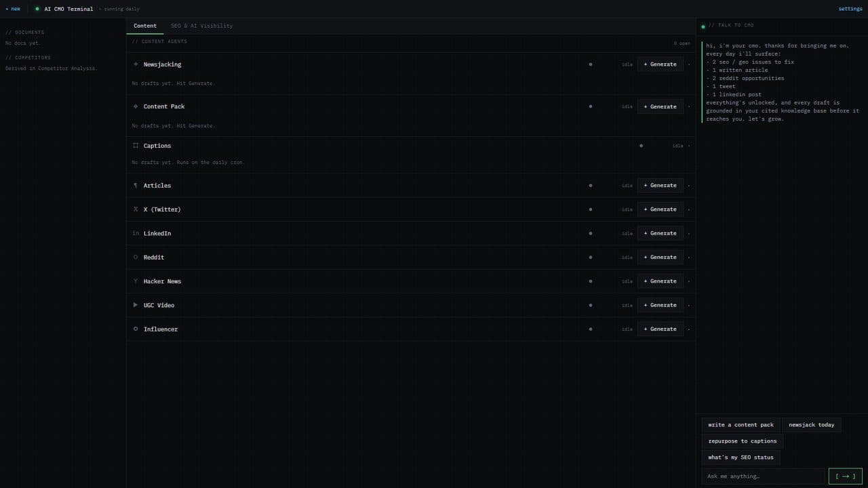Expand the Reddit row caret
Image resolution: width=868 pixels, height=488 pixels.
[x=689, y=258]
